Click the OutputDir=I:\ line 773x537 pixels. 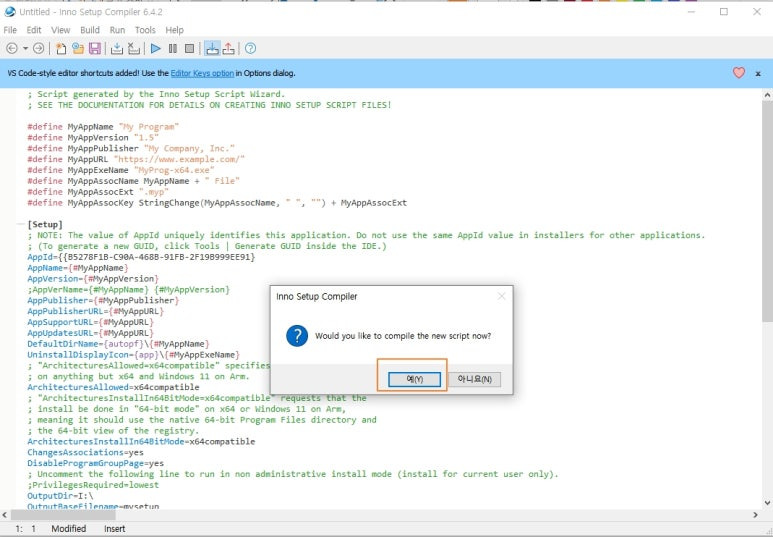point(60,496)
